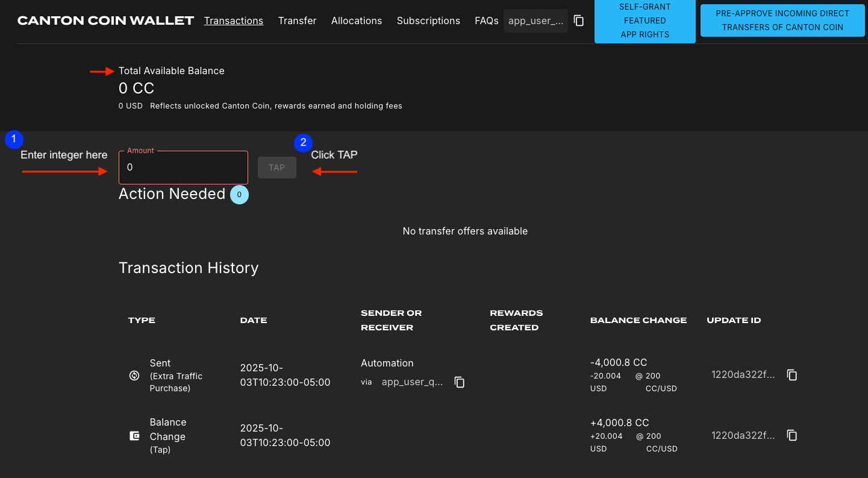Open the FAQs page
Viewport: 868px width, 478px height.
tap(486, 20)
